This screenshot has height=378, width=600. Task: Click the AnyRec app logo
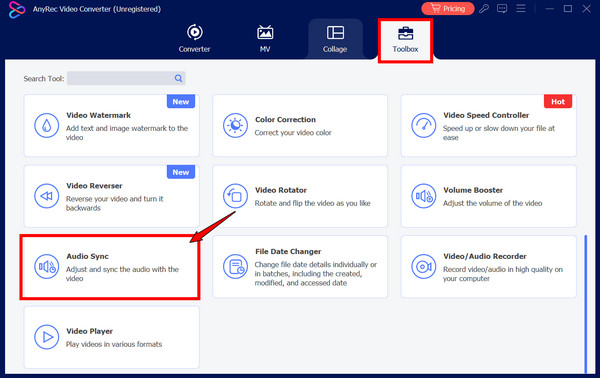click(x=16, y=10)
